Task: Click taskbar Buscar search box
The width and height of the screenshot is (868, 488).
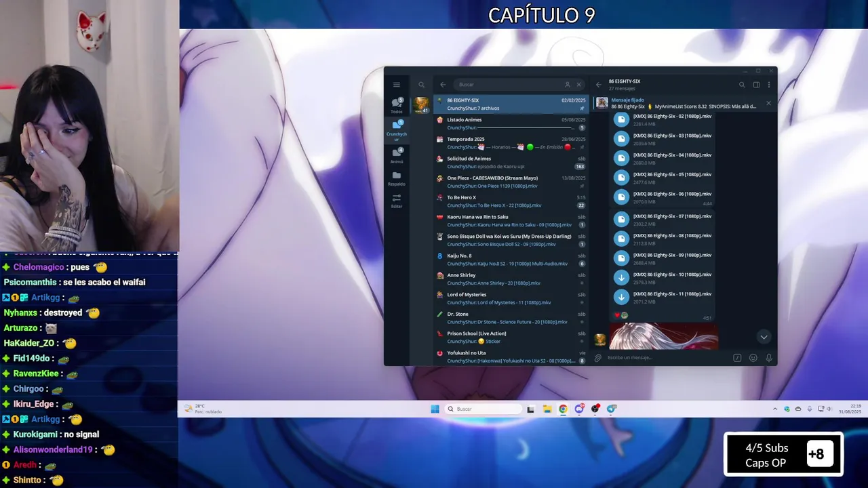Action: click(x=484, y=409)
